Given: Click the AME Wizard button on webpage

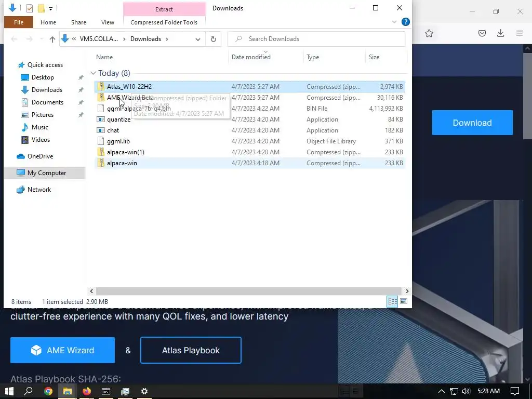Looking at the screenshot, I should pyautogui.click(x=62, y=350).
